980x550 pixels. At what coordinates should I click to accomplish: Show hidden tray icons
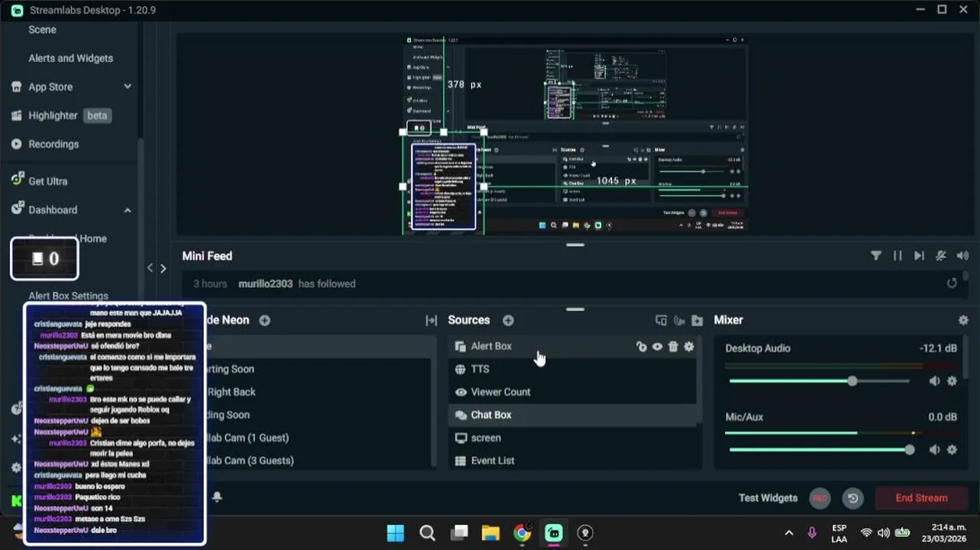(x=789, y=532)
